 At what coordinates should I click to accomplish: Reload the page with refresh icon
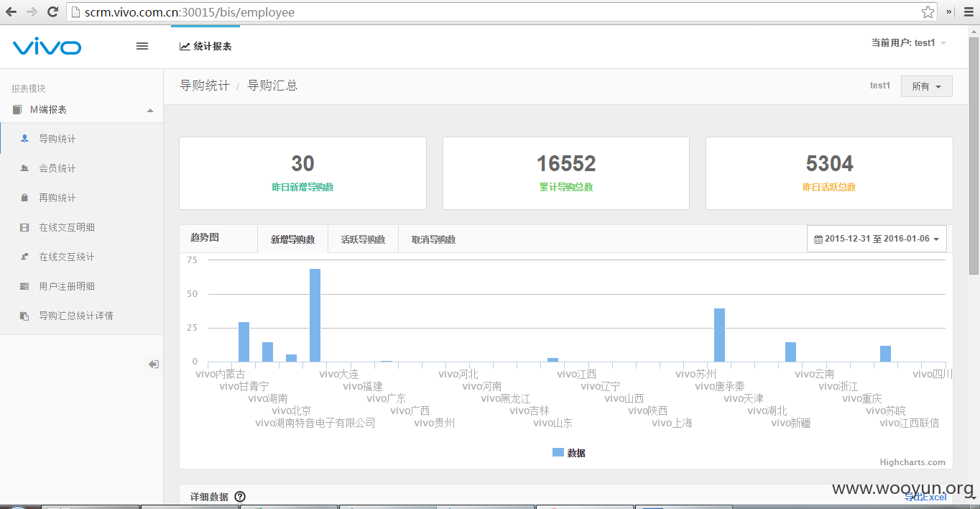coord(52,12)
